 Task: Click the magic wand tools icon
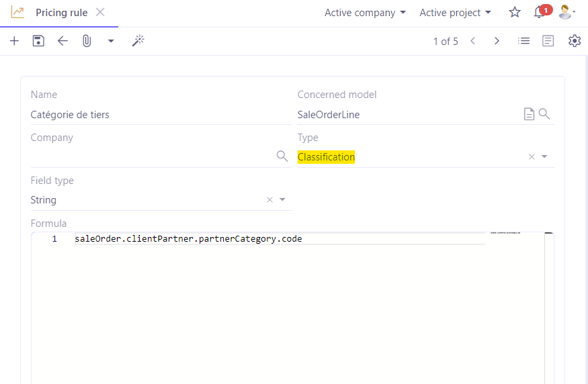pyautogui.click(x=138, y=41)
